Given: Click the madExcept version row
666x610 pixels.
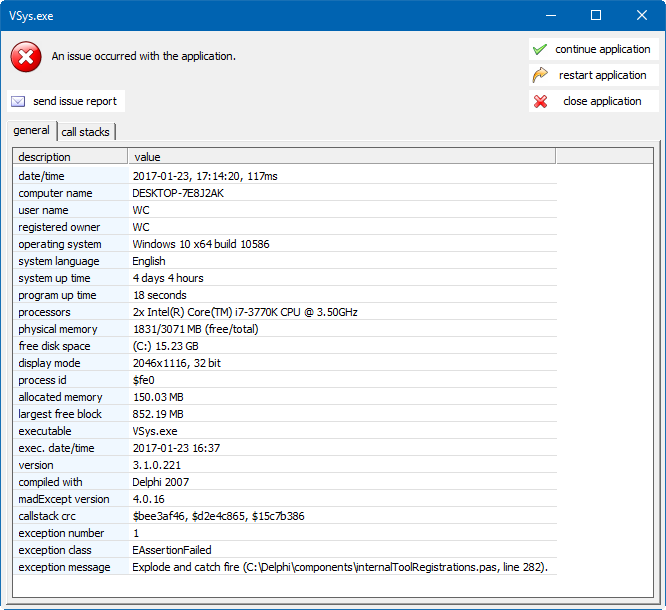Looking at the screenshot, I should pos(284,499).
